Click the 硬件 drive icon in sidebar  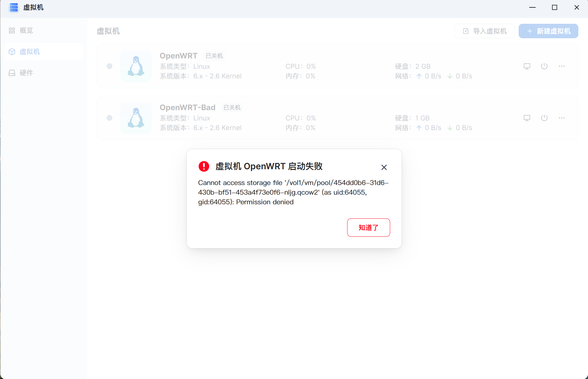point(12,73)
